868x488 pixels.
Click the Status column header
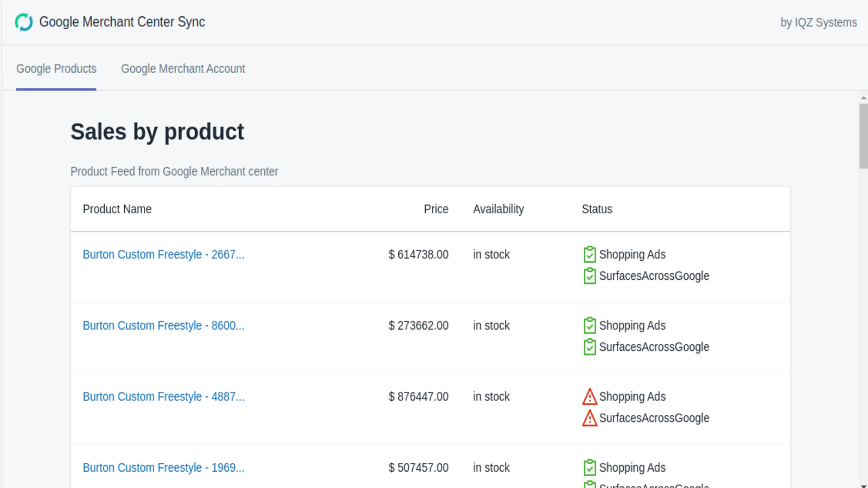tap(597, 209)
